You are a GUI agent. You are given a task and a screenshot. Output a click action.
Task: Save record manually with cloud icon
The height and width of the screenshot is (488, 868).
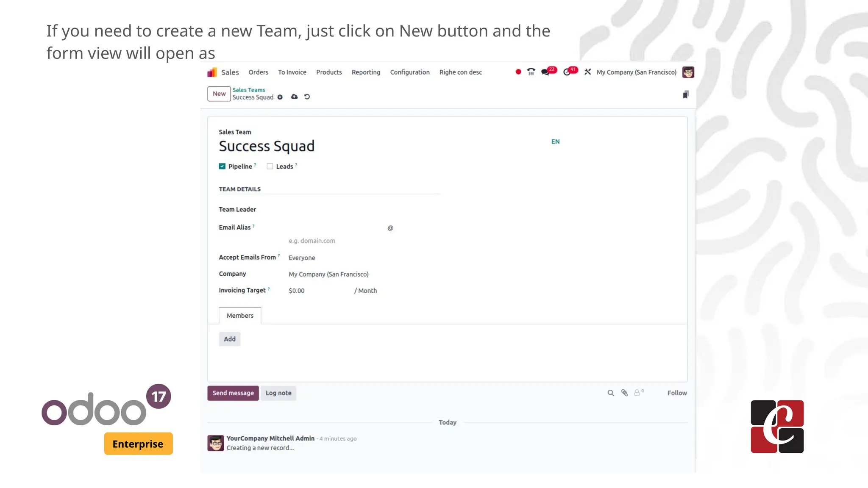294,97
